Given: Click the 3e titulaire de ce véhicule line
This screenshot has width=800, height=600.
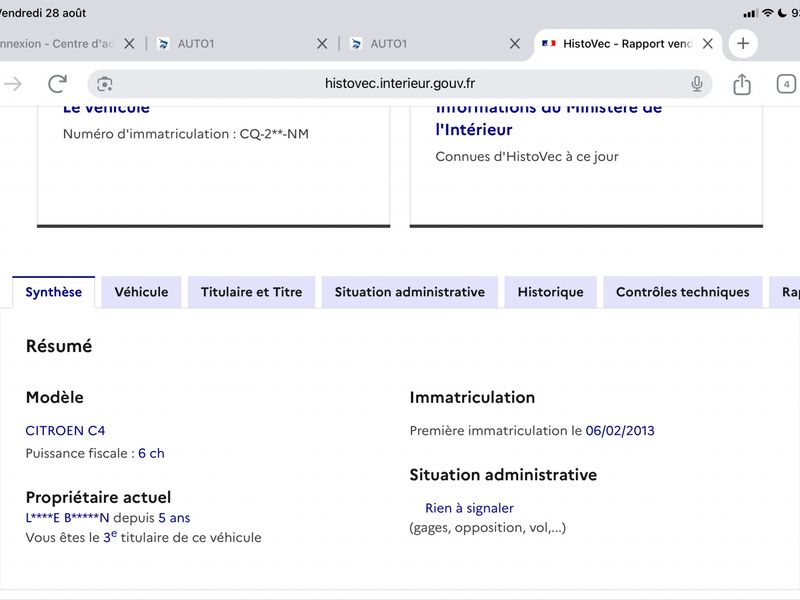Looking at the screenshot, I should (143, 537).
